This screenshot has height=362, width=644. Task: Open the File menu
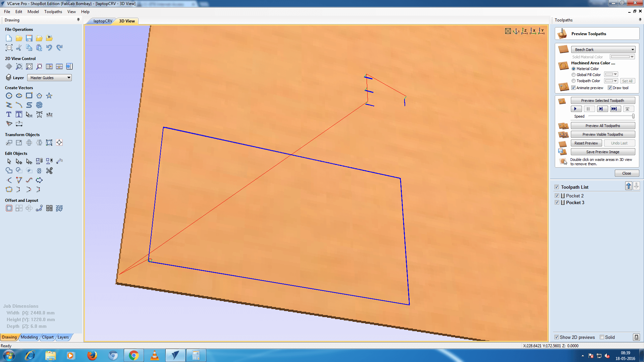click(x=7, y=11)
